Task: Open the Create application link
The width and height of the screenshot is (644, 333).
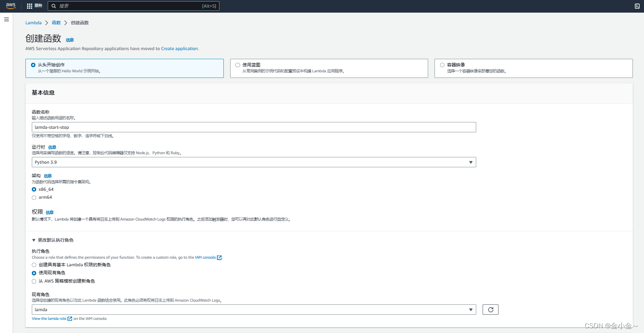Action: (x=179, y=48)
